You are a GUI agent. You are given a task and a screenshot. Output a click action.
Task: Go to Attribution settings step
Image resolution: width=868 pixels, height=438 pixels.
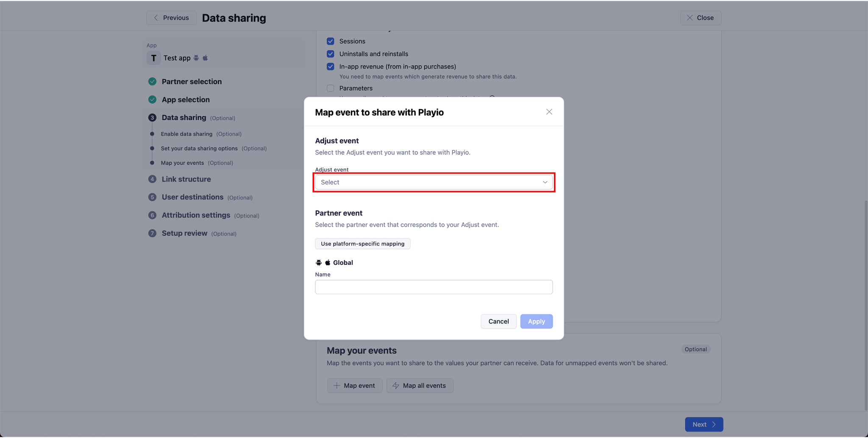[x=196, y=215]
